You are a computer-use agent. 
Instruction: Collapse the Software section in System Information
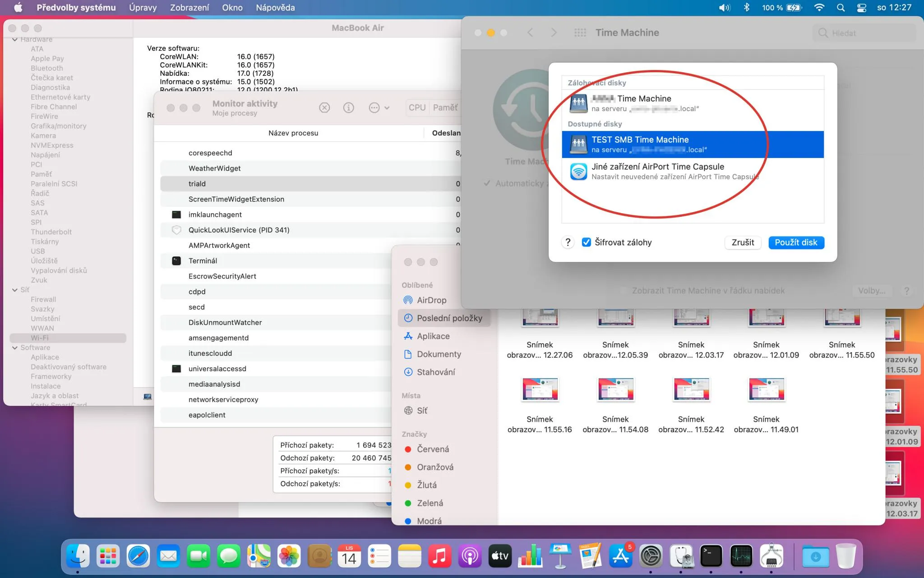pos(15,348)
